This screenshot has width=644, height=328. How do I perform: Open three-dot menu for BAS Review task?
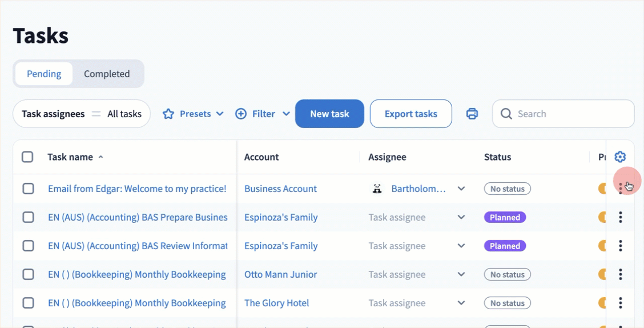point(621,246)
